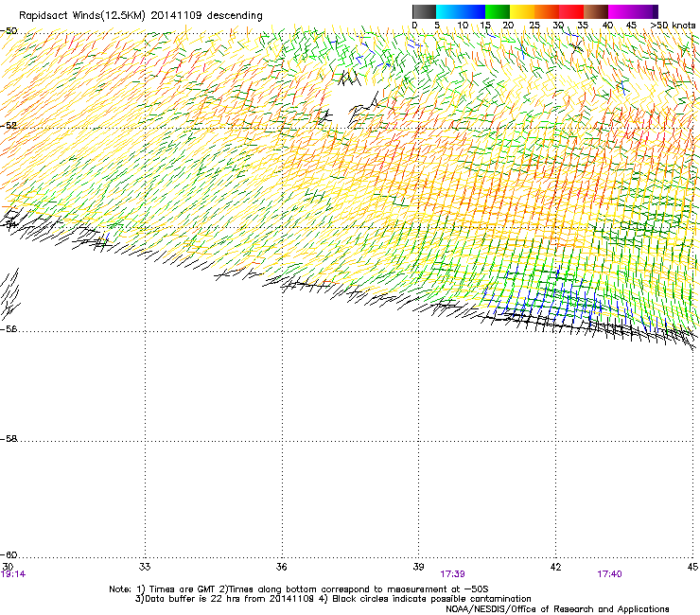Click legend tick label '10'
The width and height of the screenshot is (700, 615).
463,26
